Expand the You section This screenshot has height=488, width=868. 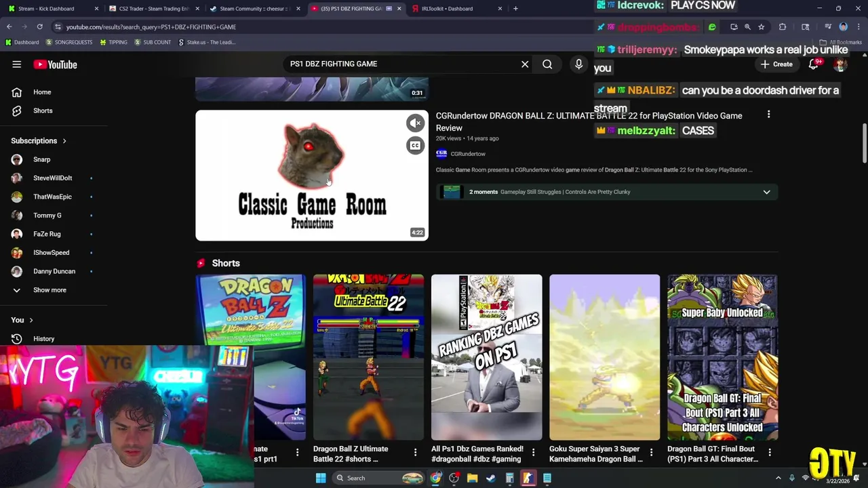[22, 320]
